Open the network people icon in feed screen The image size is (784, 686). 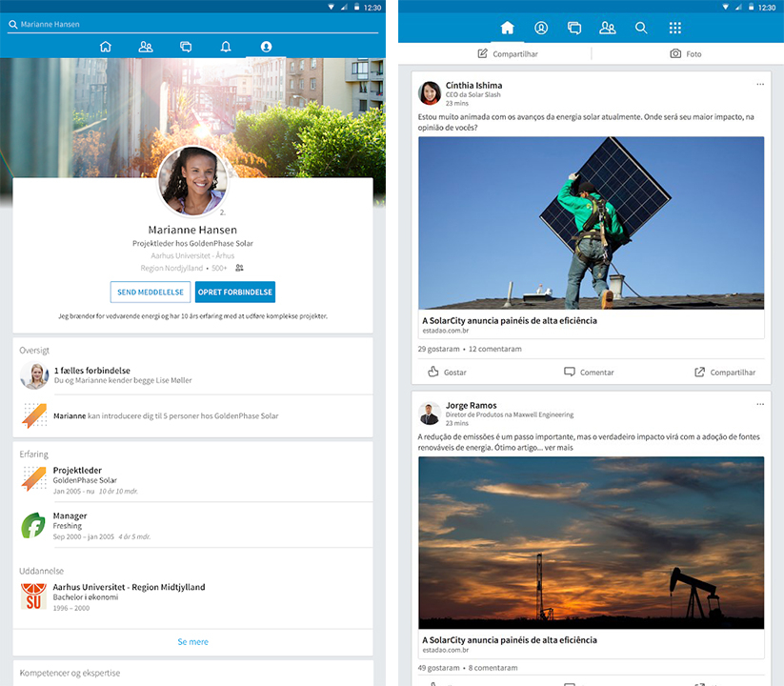coord(608,28)
